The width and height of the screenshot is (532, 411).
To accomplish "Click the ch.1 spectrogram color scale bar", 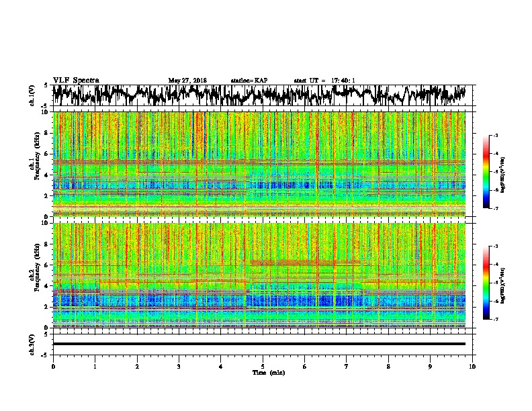I will click(486, 171).
